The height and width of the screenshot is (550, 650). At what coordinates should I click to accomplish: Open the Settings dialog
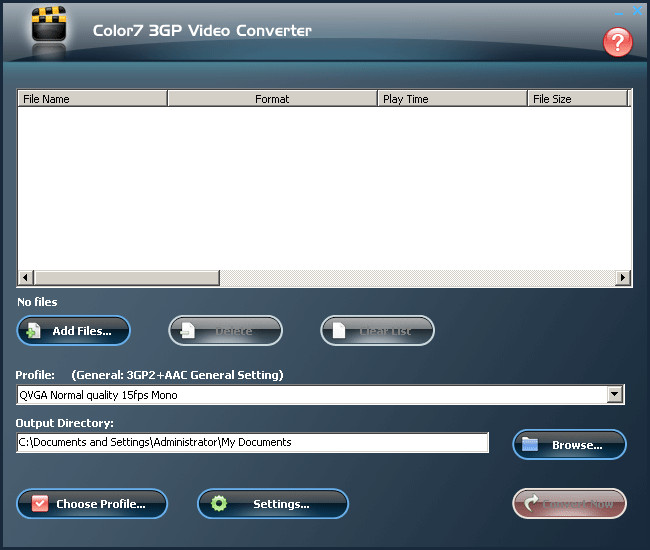pyautogui.click(x=273, y=504)
